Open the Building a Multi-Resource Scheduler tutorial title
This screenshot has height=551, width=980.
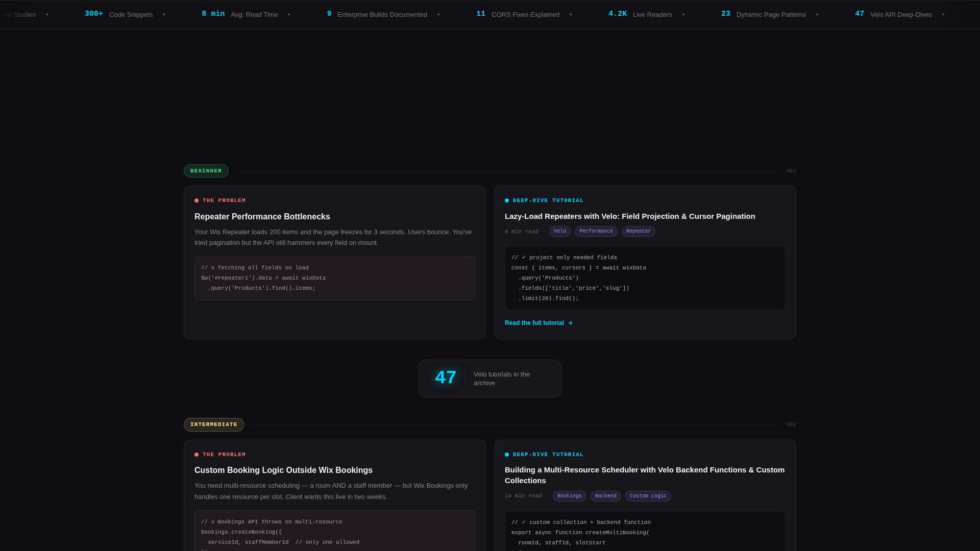[x=645, y=475]
